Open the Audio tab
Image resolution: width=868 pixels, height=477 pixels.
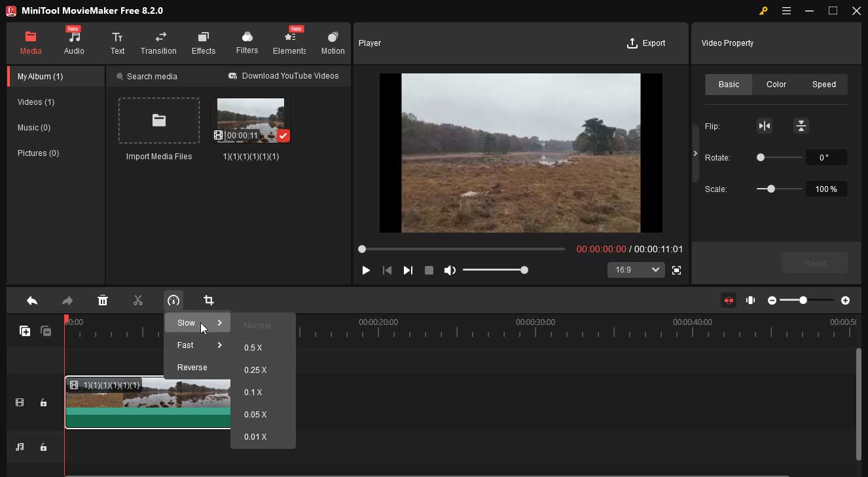74,43
